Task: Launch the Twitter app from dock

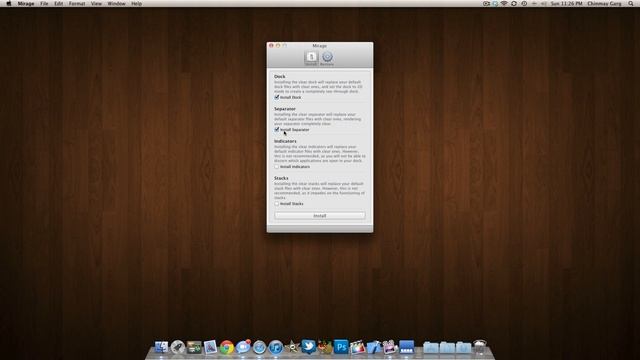Action: click(309, 347)
